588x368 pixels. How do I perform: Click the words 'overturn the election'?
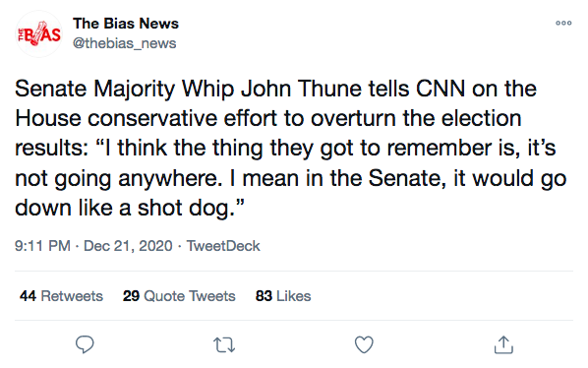tap(416, 119)
